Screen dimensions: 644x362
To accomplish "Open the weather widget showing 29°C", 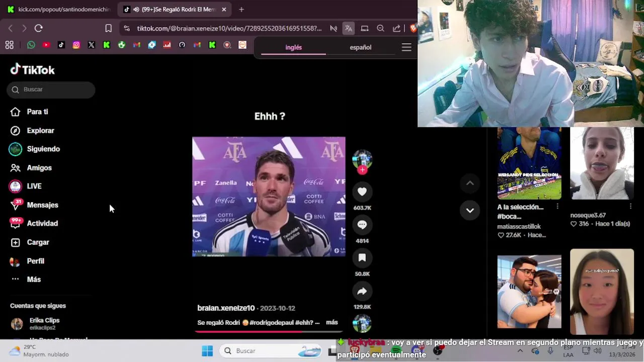I will pos(39,351).
